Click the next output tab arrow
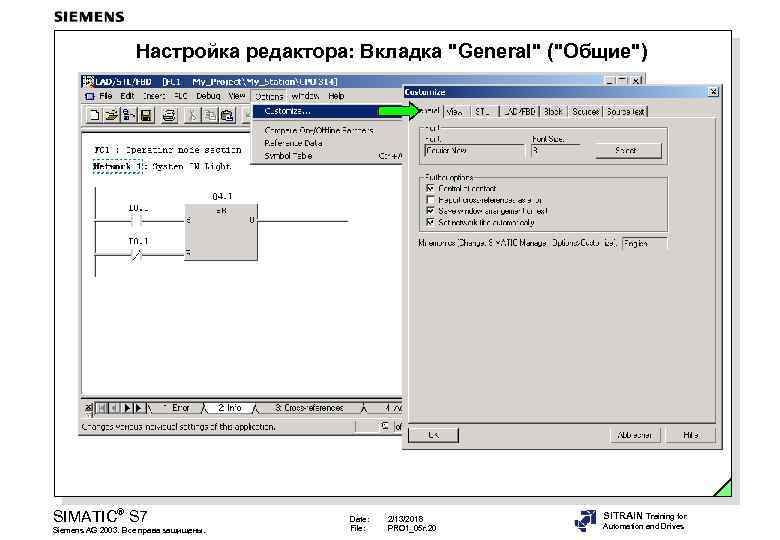 click(x=127, y=408)
